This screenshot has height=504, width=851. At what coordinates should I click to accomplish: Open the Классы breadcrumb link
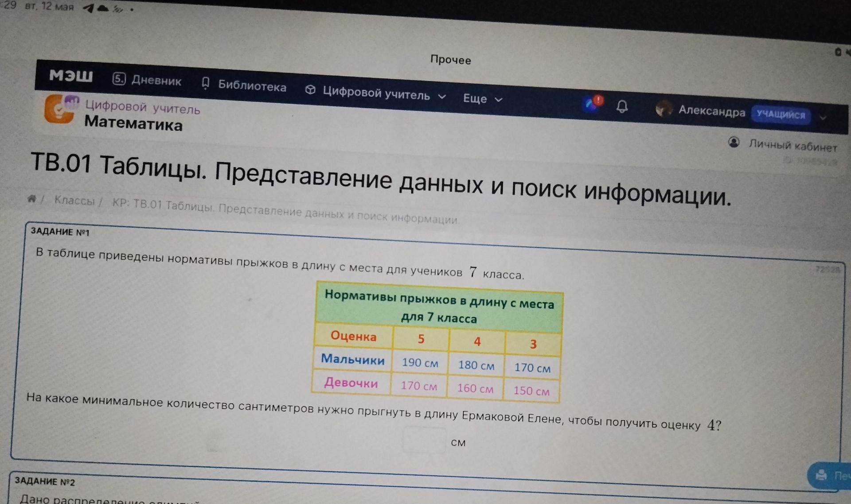pos(74,201)
